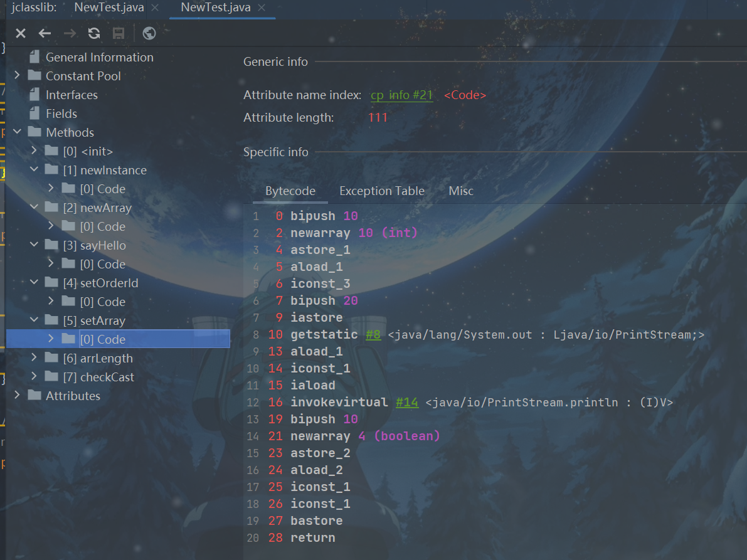Open the Misc tab
This screenshot has width=747, height=560.
click(460, 191)
